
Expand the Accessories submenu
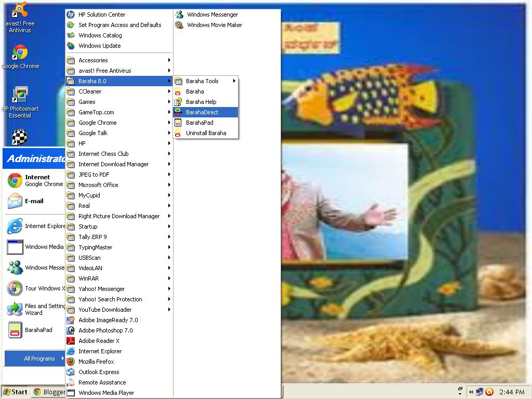click(x=94, y=60)
